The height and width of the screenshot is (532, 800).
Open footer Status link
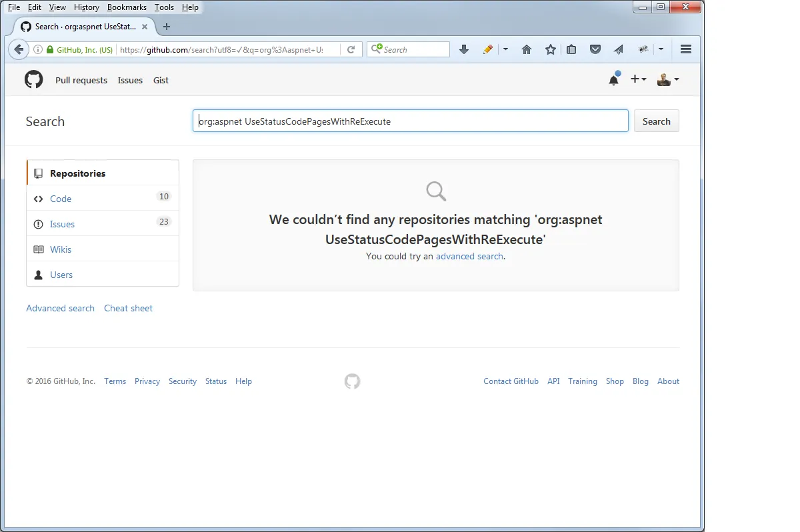click(216, 381)
